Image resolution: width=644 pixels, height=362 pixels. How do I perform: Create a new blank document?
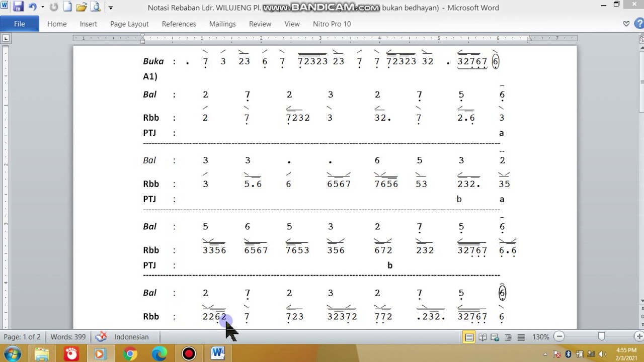(67, 7)
